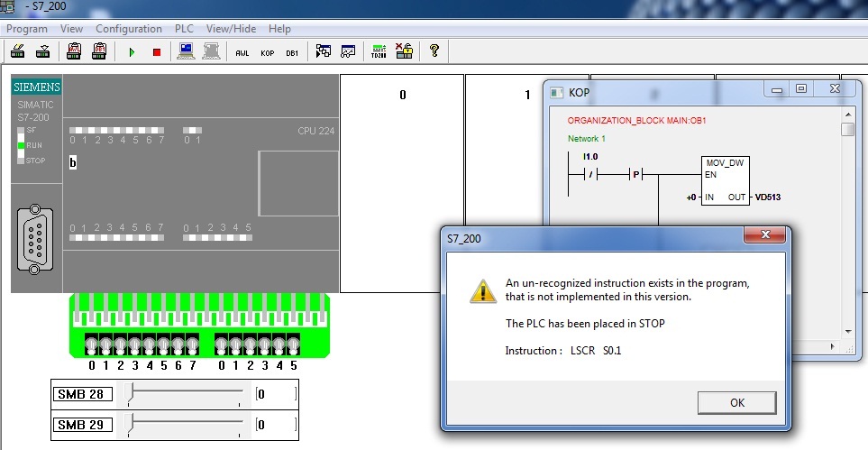The height and width of the screenshot is (450, 868).
Task: Open the Program menu
Action: [x=27, y=29]
